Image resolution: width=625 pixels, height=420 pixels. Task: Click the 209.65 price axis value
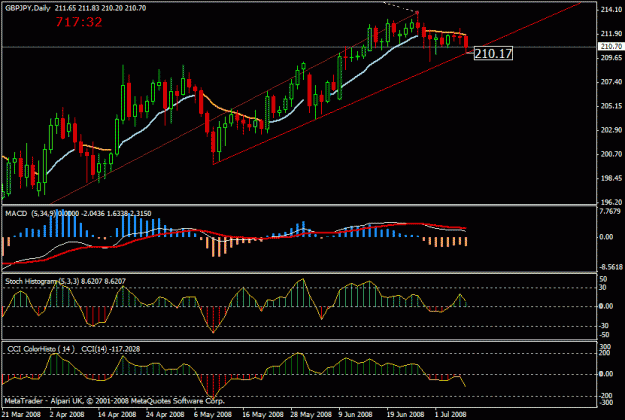[x=611, y=58]
